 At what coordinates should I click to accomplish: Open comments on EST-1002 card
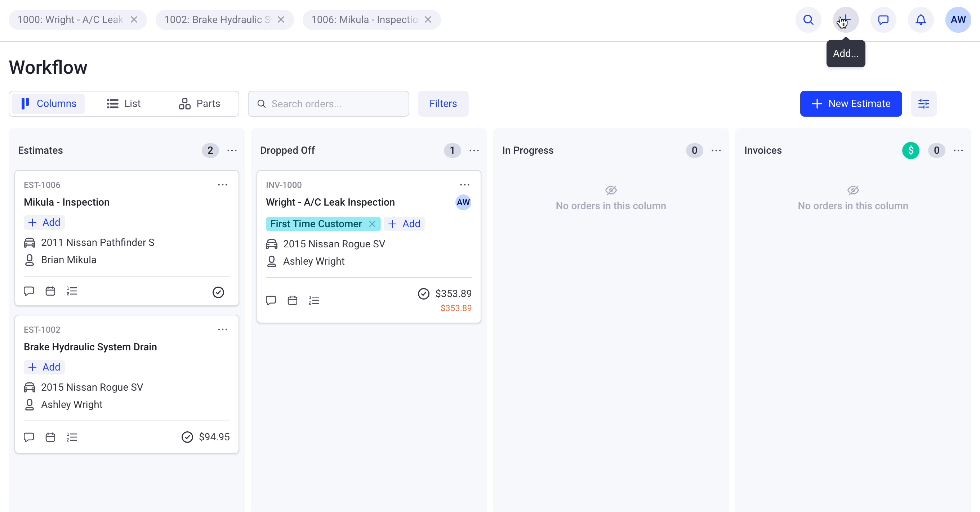pyautogui.click(x=29, y=437)
